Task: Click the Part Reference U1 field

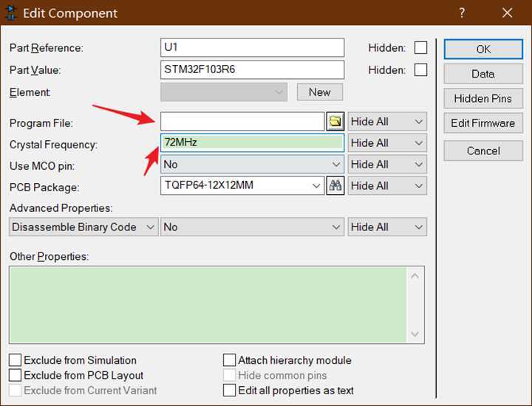Action: point(252,47)
